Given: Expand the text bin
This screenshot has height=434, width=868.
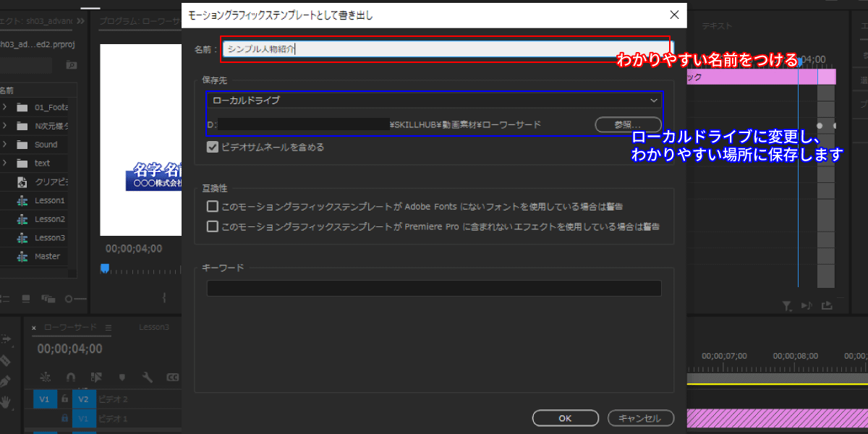Looking at the screenshot, I should pyautogui.click(x=4, y=163).
